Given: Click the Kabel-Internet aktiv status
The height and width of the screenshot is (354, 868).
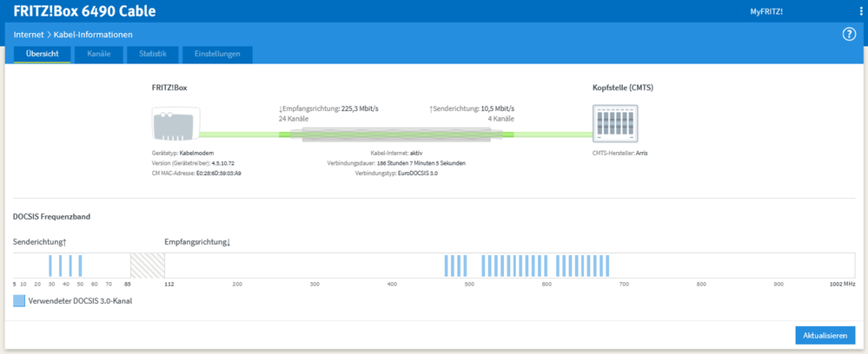Looking at the screenshot, I should click(396, 154).
